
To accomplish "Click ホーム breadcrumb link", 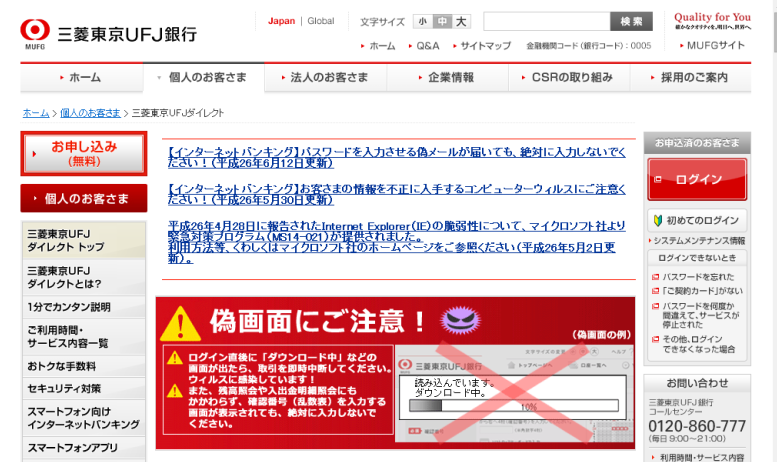I will point(36,113).
